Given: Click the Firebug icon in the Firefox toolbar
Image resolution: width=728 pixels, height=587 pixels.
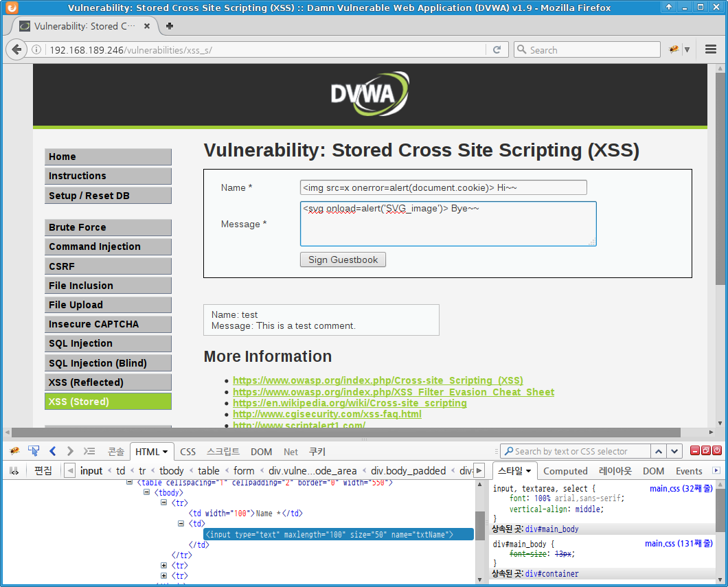Looking at the screenshot, I should click(674, 49).
